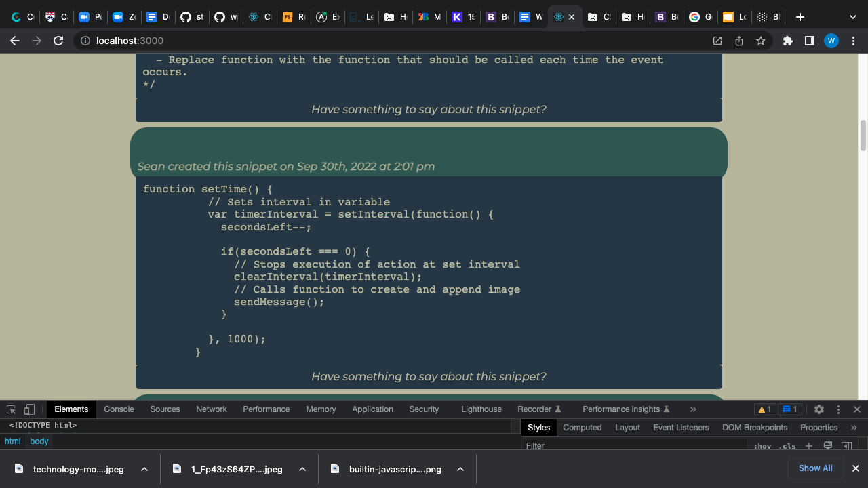Click Show All downloads
This screenshot has width=868, height=488.
[x=815, y=468]
